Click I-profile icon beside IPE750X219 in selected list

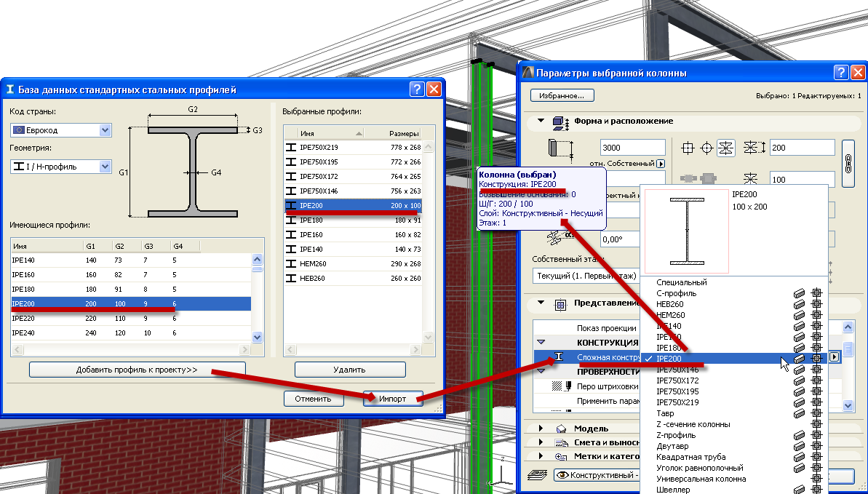pyautogui.click(x=290, y=147)
